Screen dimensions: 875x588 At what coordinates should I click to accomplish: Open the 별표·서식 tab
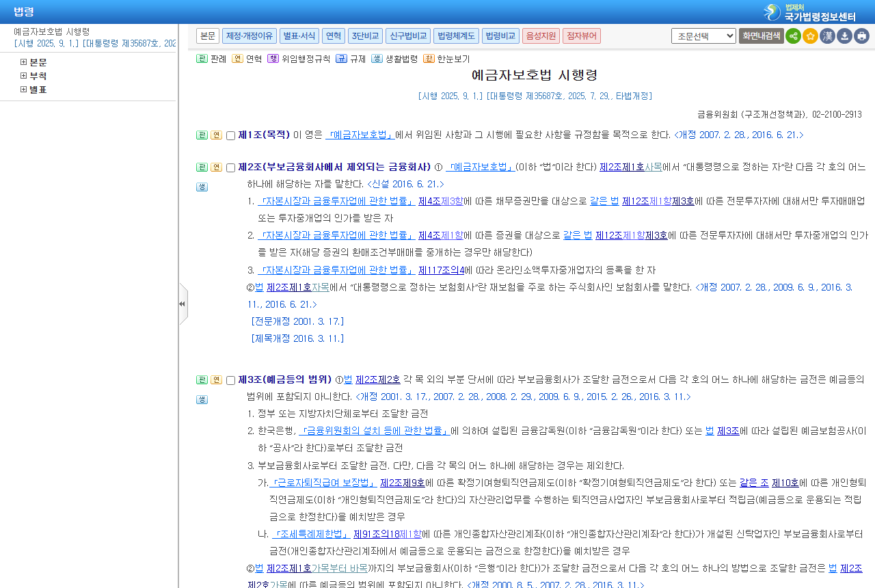[x=299, y=36]
